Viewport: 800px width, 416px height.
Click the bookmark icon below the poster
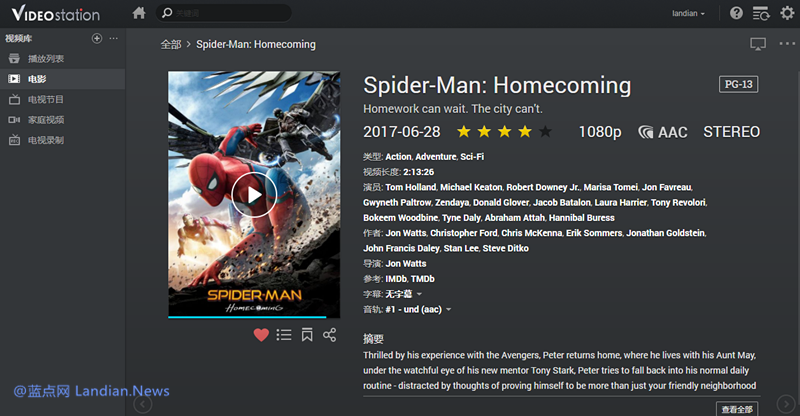pos(307,335)
